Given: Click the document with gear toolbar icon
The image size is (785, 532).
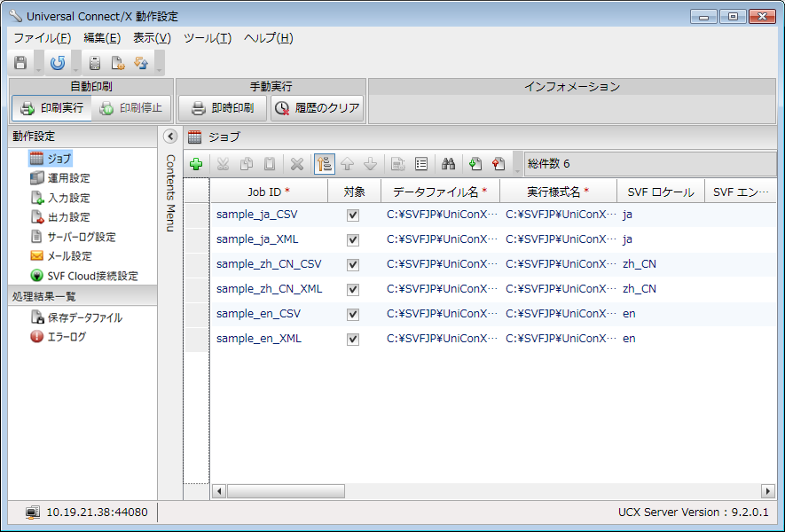Looking at the screenshot, I should coord(118,63).
